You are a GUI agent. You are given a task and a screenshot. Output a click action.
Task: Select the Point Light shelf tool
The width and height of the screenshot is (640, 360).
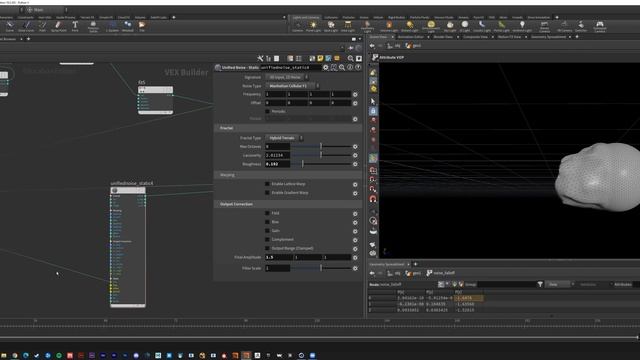click(313, 27)
